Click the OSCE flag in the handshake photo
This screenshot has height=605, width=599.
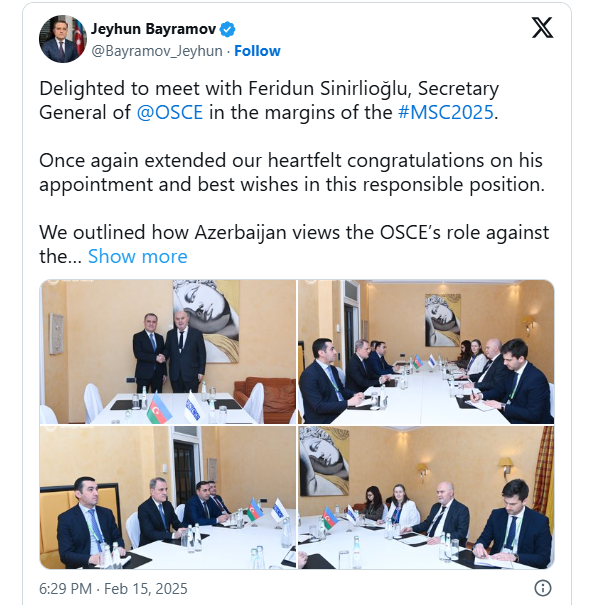(192, 406)
